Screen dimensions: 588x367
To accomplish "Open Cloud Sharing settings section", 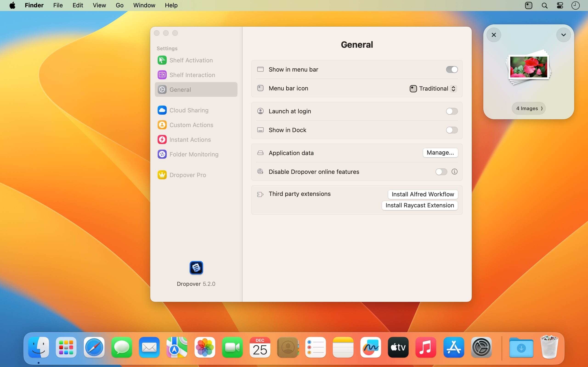I will coord(189,110).
